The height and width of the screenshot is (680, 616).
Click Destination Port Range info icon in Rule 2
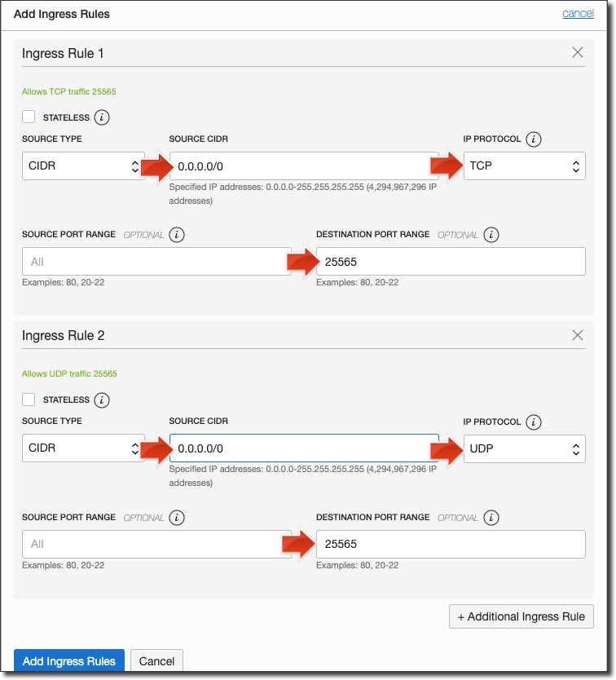click(491, 518)
